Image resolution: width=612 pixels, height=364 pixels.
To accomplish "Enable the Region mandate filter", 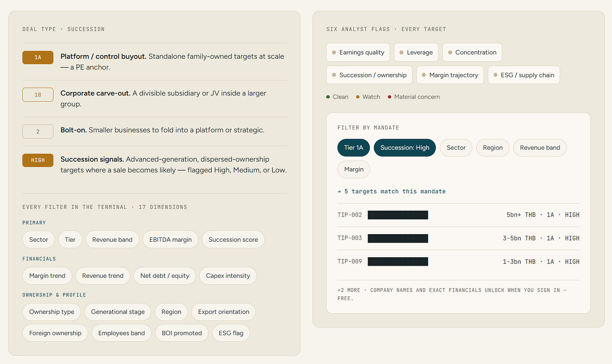I will click(x=493, y=148).
